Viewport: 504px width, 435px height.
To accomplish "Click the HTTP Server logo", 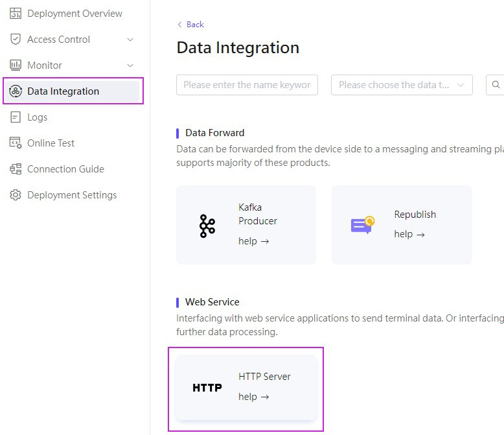I will point(207,388).
